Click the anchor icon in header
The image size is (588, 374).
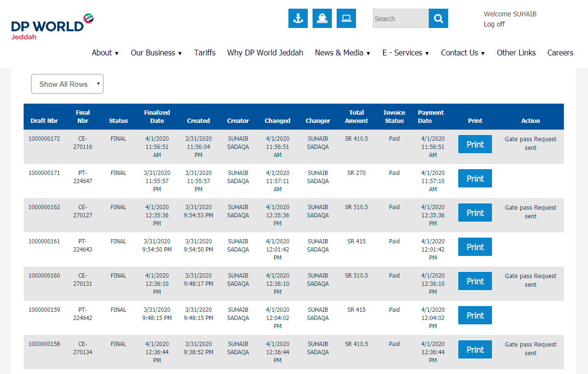(298, 18)
